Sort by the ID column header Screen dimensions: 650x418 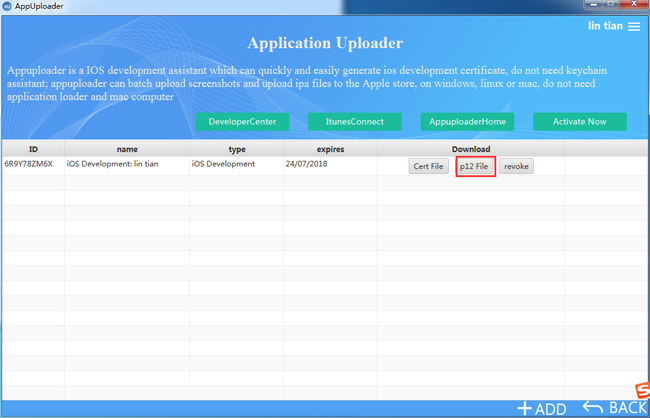point(33,149)
